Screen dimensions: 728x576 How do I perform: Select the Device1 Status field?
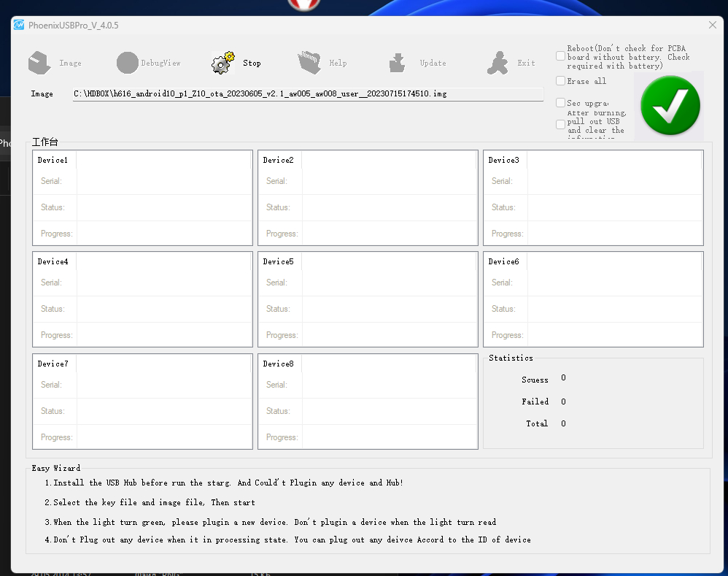point(164,207)
